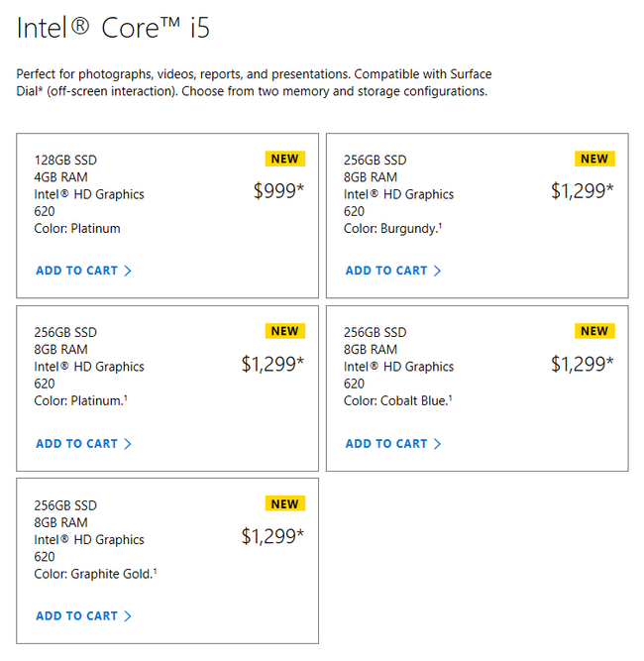Screen dimensions: 644x661
Task: Click the $999 price
Action: pos(278,191)
